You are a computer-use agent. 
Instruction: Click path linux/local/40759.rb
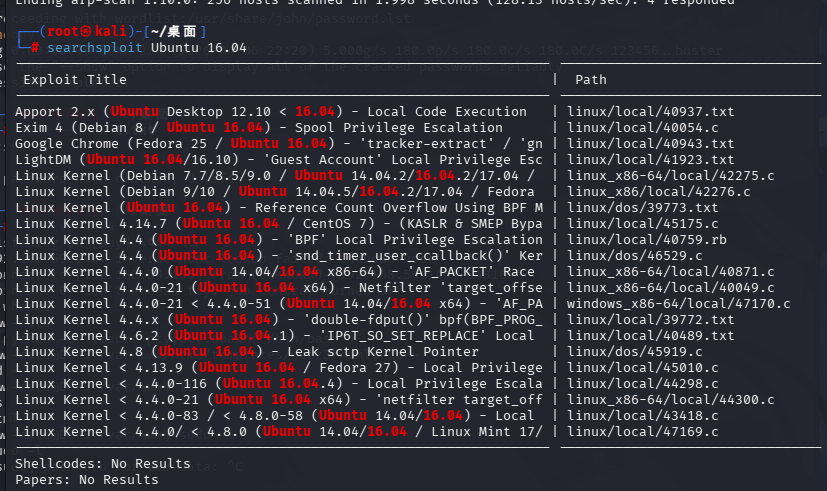pyautogui.click(x=647, y=239)
